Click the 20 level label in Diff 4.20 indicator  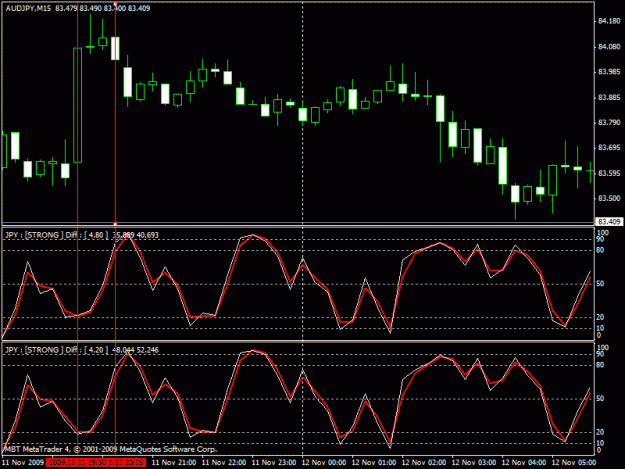coord(600,432)
